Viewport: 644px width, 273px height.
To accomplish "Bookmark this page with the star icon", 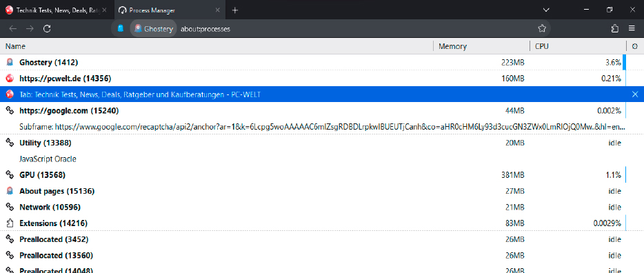I will click(542, 28).
